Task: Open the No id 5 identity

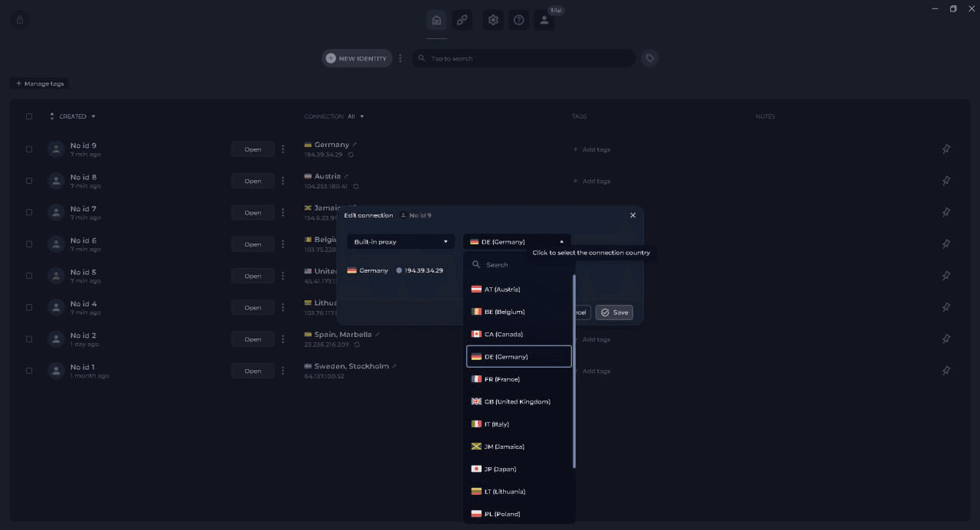Action: point(253,276)
